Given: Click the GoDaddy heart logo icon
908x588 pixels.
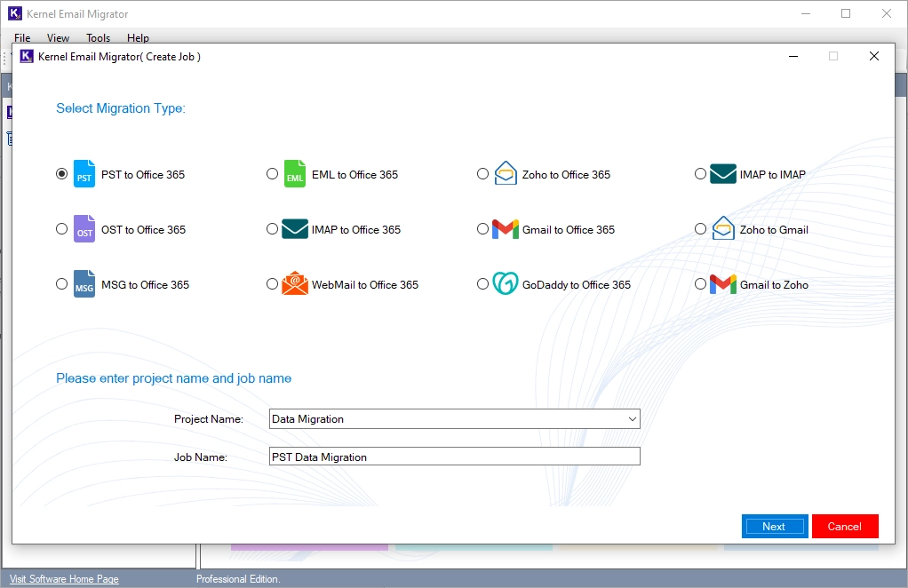Looking at the screenshot, I should pyautogui.click(x=506, y=283).
